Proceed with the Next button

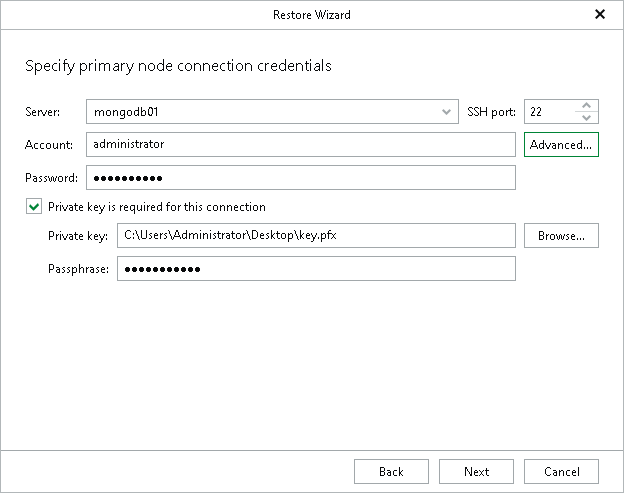[x=476, y=472]
